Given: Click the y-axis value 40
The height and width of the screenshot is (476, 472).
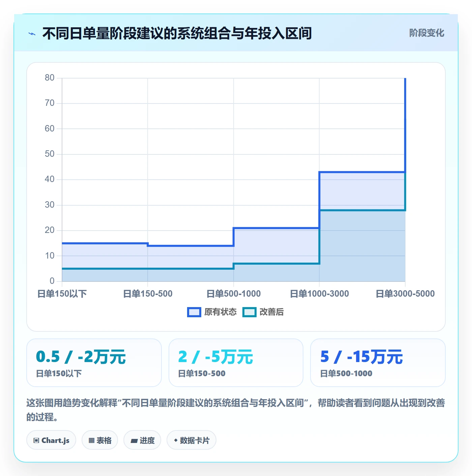Looking at the screenshot, I should pyautogui.click(x=50, y=179).
